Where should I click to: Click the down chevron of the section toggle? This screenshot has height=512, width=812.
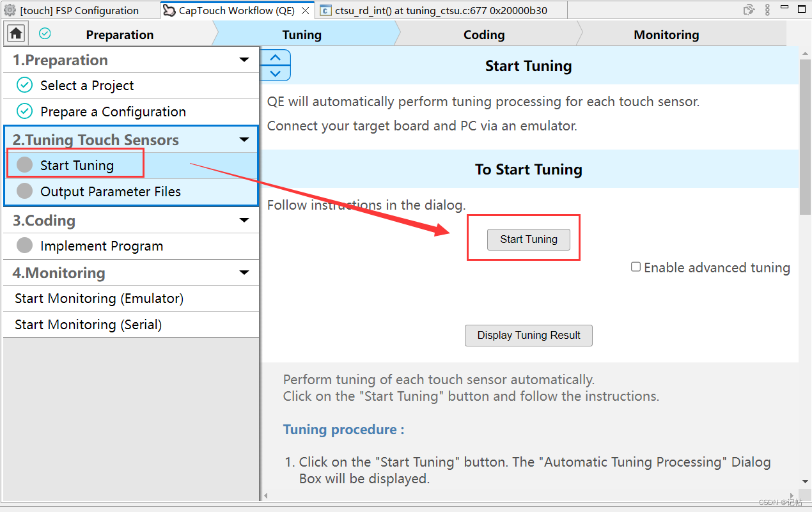(276, 73)
